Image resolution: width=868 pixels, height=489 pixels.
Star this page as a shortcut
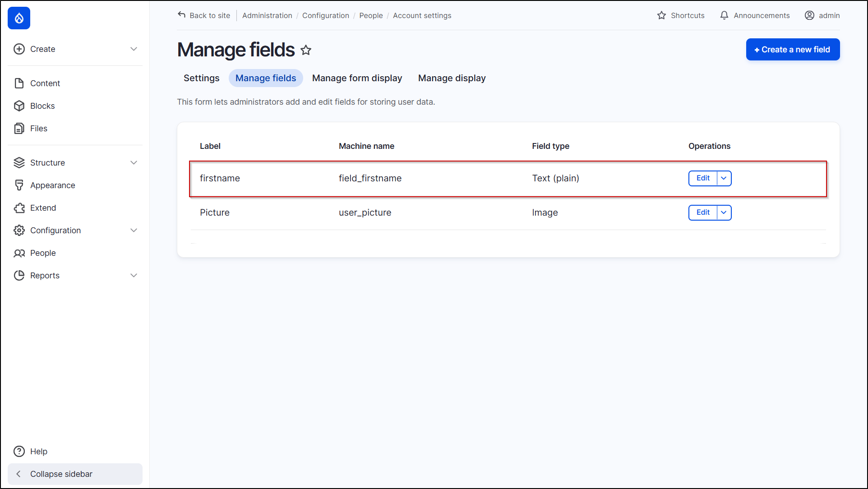306,50
